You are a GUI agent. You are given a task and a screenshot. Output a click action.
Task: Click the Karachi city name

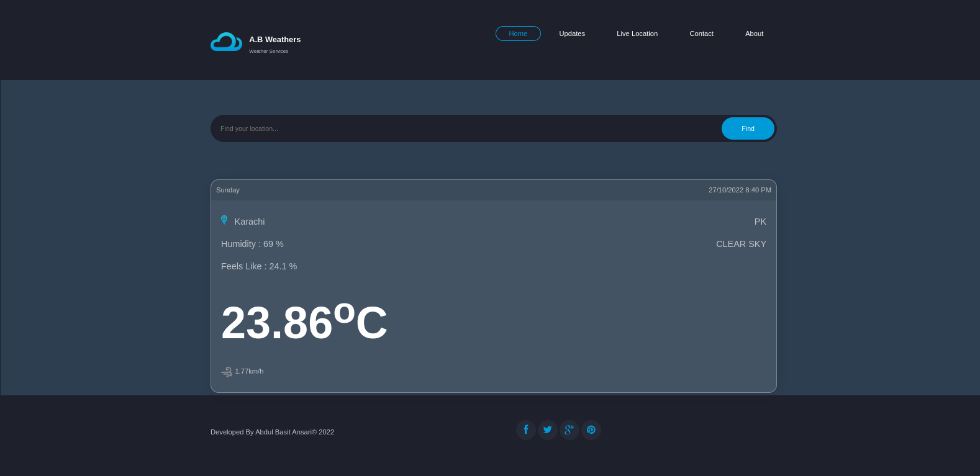(x=250, y=222)
